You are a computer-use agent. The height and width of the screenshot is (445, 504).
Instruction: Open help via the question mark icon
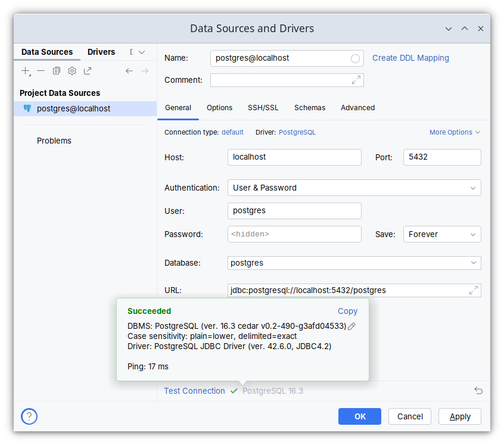tap(29, 416)
